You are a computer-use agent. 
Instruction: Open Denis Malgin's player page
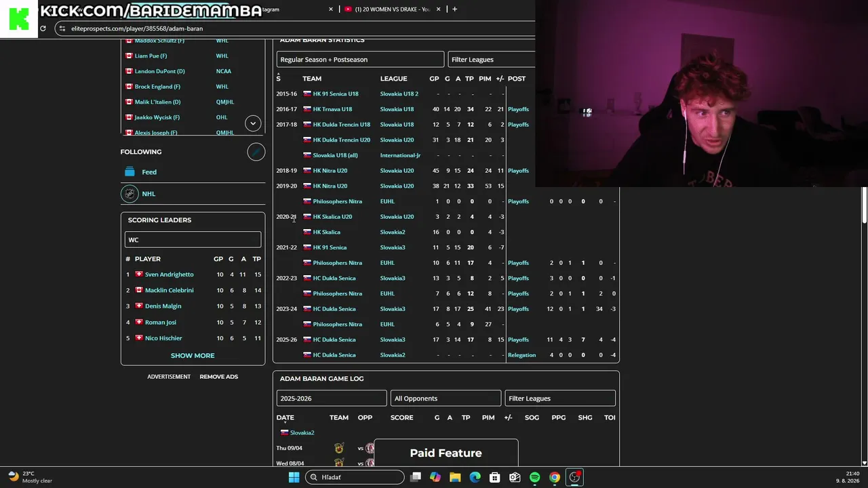click(x=163, y=306)
